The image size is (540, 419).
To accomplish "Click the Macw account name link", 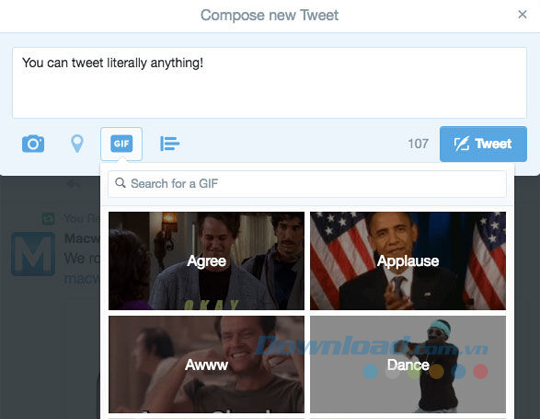I will 82,238.
